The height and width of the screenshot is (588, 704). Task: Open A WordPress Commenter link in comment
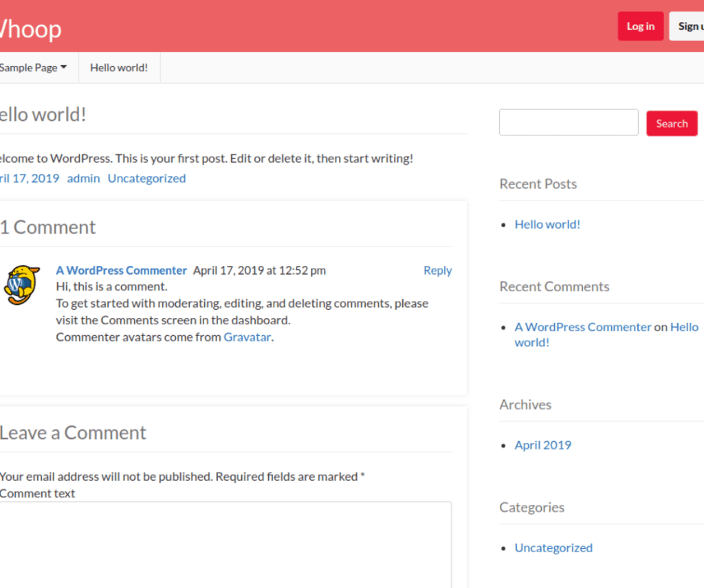pos(121,271)
